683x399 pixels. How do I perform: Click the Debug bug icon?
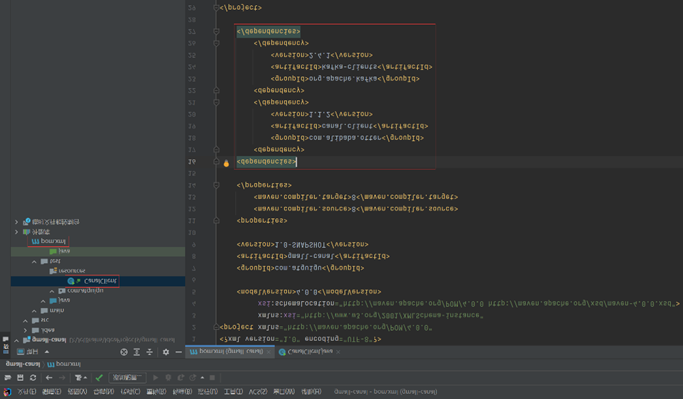pos(168,378)
